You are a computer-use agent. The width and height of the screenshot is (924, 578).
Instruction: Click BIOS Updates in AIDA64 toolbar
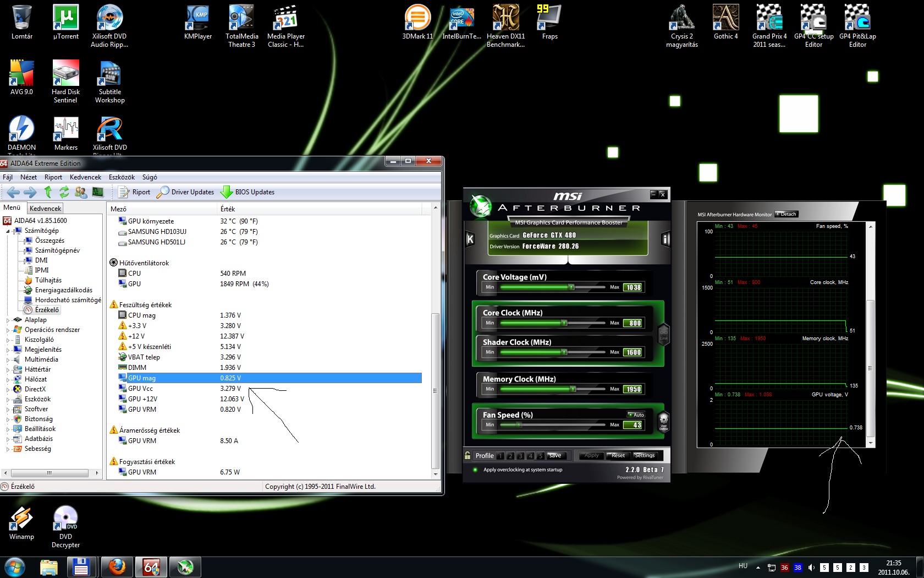pyautogui.click(x=248, y=192)
